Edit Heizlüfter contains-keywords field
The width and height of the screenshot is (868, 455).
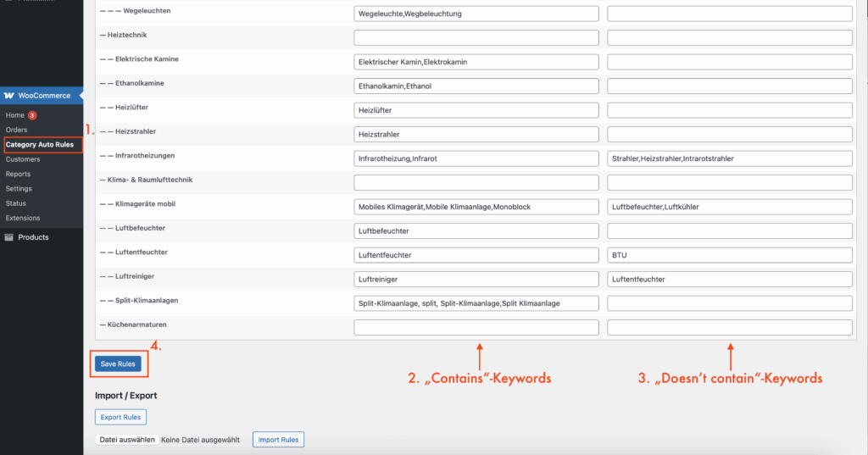[476, 110]
